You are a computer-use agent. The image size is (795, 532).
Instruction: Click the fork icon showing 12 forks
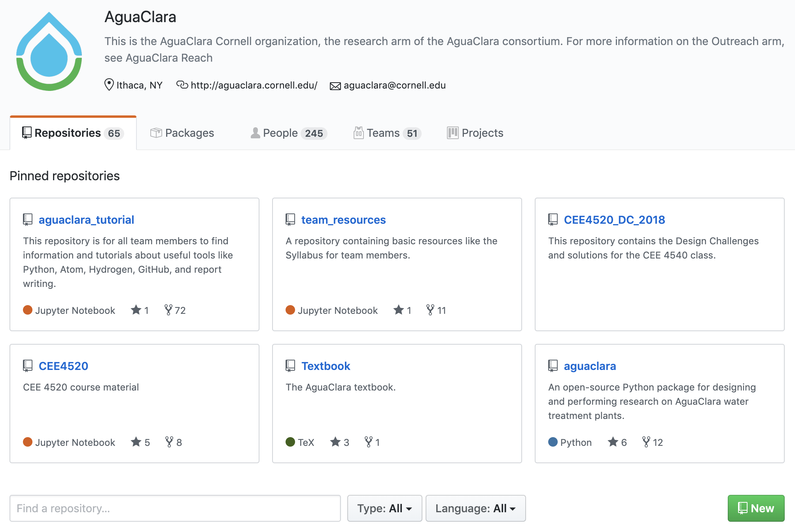(646, 442)
